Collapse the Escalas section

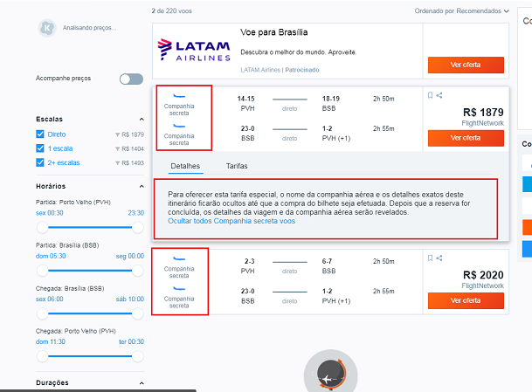coord(142,119)
